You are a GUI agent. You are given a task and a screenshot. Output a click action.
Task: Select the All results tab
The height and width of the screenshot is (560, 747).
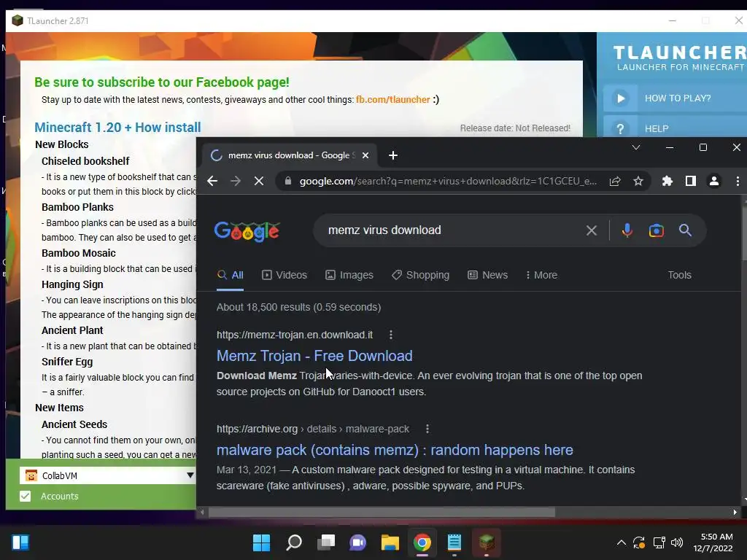[x=230, y=275]
